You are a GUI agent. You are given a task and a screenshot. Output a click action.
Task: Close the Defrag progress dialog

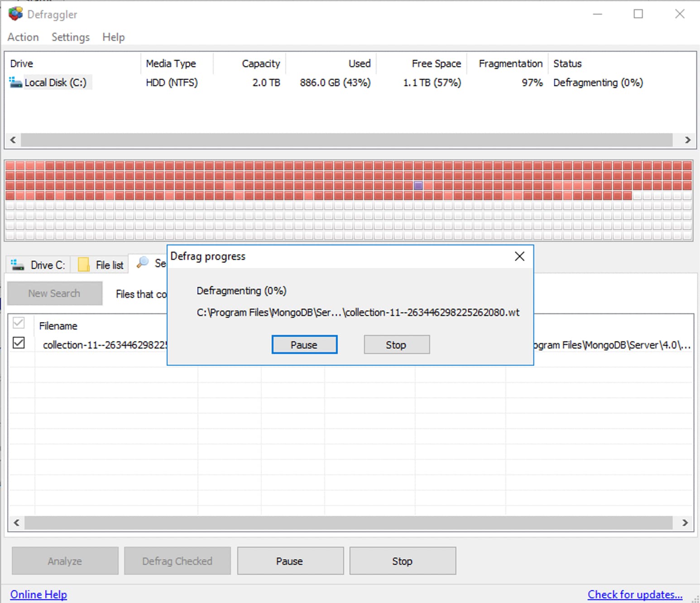coord(519,257)
